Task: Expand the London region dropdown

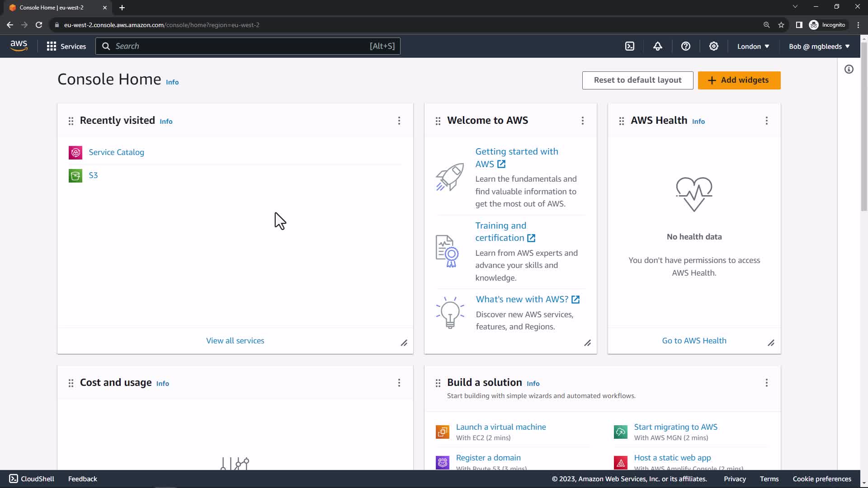Action: point(753,46)
